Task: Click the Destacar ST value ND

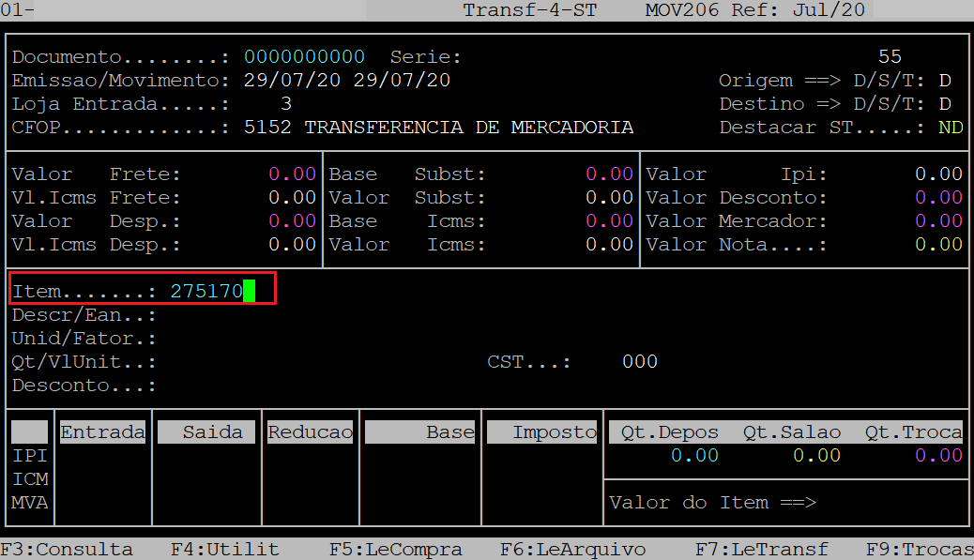Action: click(x=950, y=128)
